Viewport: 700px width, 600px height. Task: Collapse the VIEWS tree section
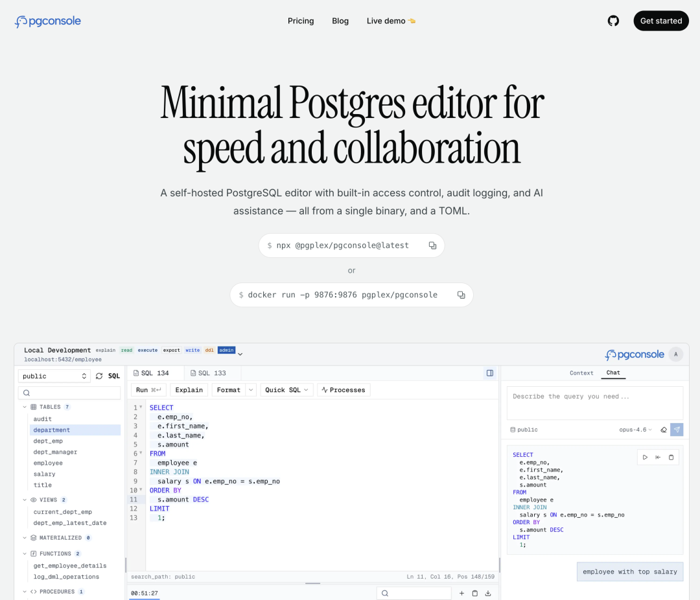[x=25, y=500]
